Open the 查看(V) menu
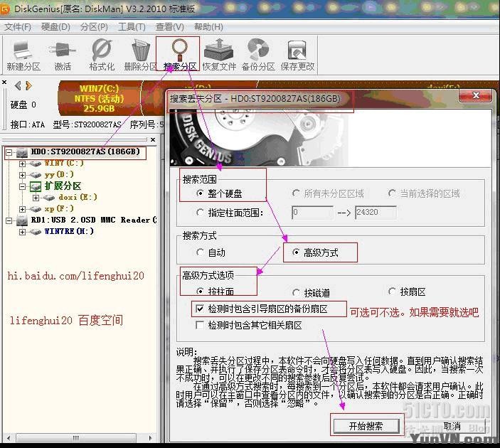Viewport: 500px width, 448px height. point(170,27)
